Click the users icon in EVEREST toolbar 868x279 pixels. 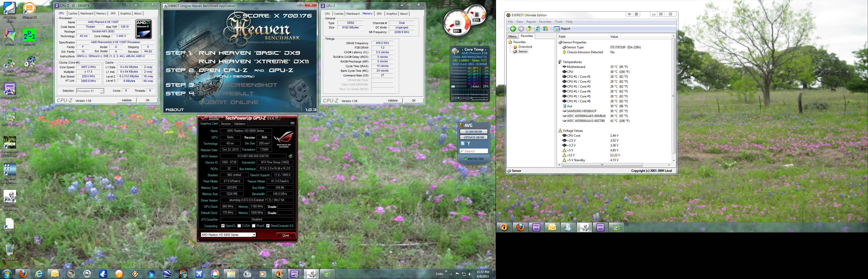pos(545,29)
